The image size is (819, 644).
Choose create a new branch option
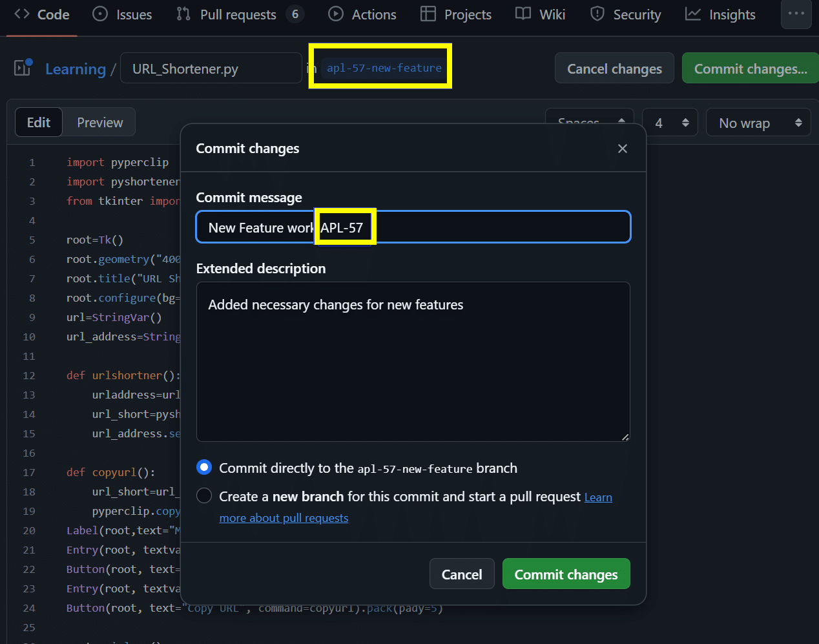coord(204,497)
